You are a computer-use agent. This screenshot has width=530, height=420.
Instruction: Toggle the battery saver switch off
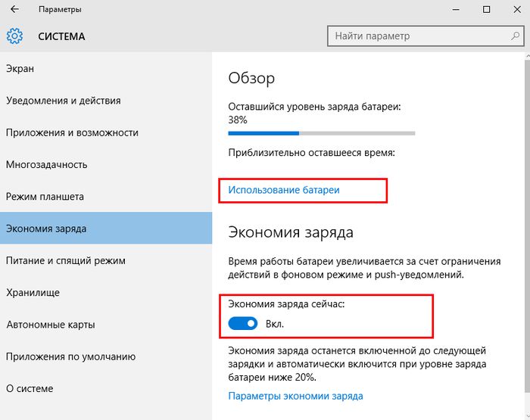pos(242,323)
